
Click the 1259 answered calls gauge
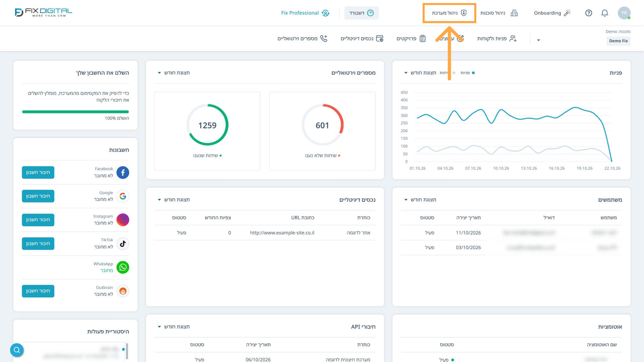207,125
